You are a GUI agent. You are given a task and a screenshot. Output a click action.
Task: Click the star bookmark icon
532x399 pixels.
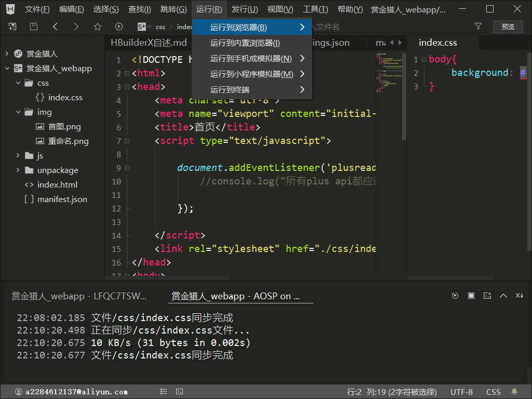pyautogui.click(x=98, y=26)
